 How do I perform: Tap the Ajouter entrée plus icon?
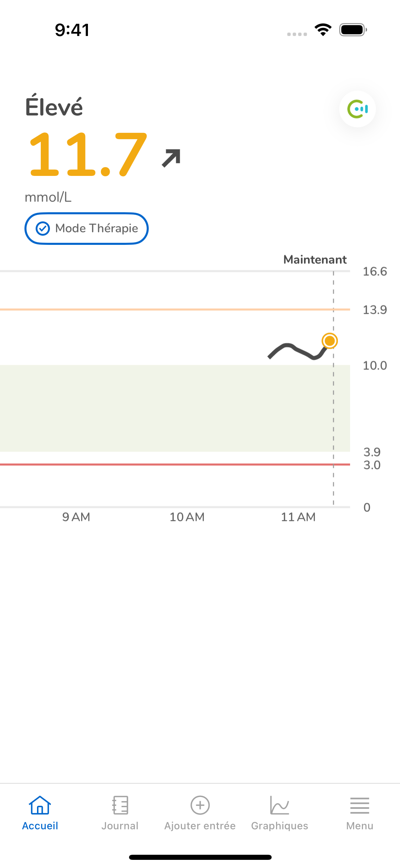[x=200, y=805]
